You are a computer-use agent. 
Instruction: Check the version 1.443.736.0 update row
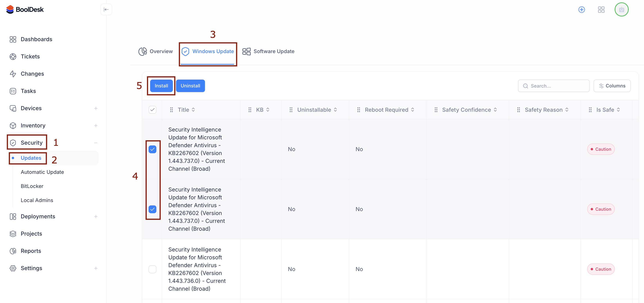coord(152,269)
